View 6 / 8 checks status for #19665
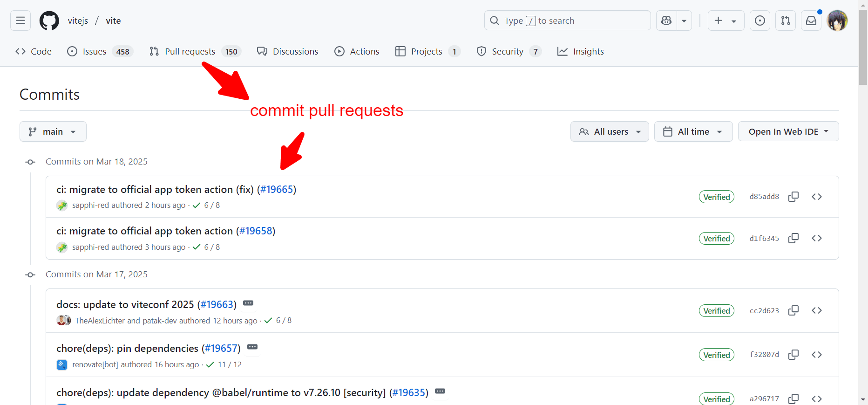The width and height of the screenshot is (868, 405). tap(206, 205)
